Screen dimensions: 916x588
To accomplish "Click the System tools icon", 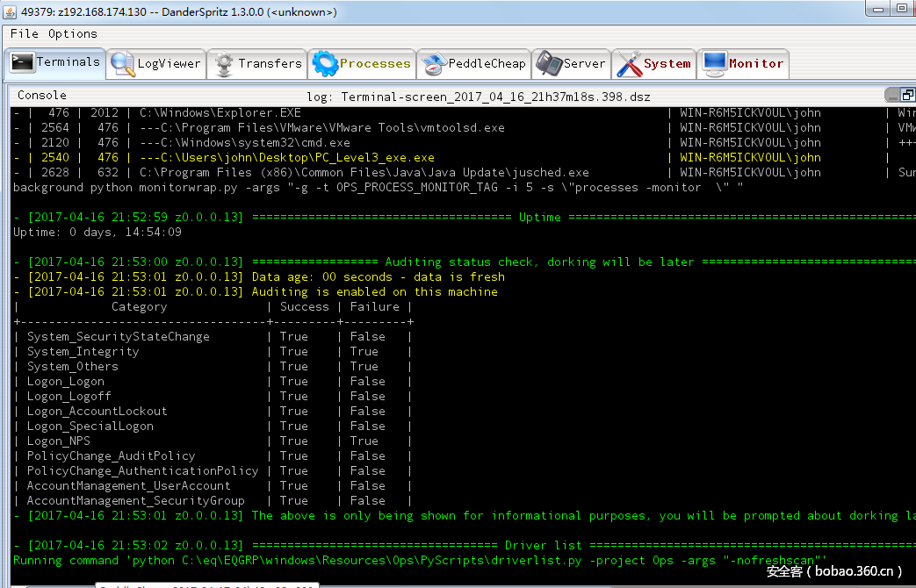I will [629, 64].
